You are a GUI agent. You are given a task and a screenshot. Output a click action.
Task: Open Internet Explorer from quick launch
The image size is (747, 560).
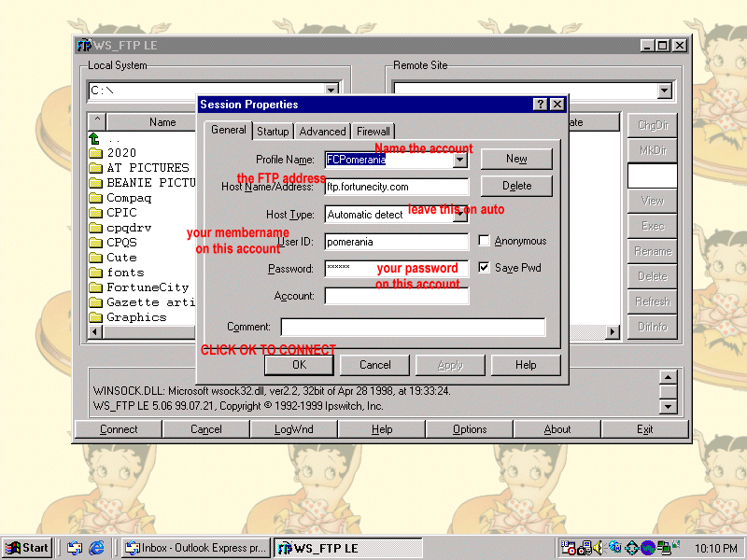pyautogui.click(x=96, y=548)
